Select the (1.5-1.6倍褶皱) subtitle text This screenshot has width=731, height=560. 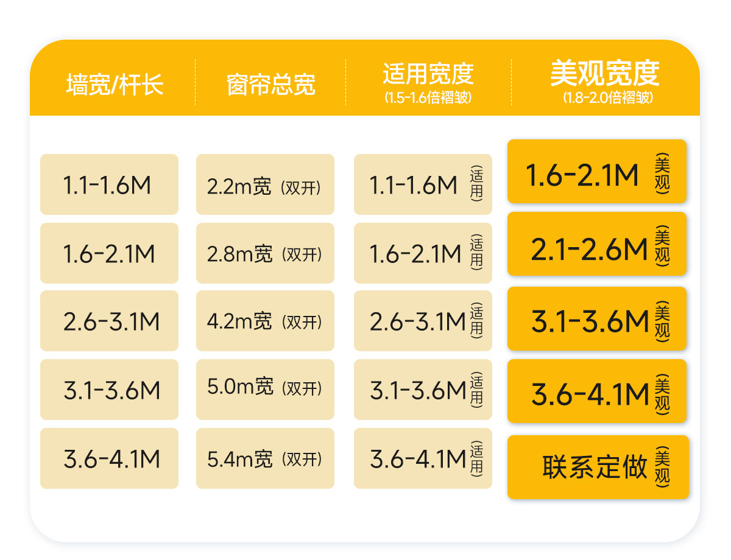428,97
